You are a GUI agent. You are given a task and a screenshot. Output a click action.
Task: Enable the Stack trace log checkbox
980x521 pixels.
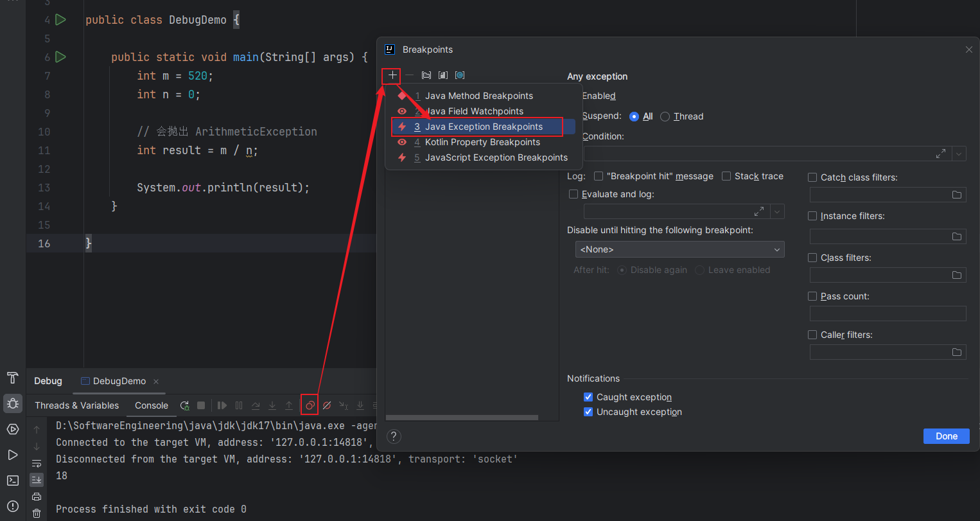(x=726, y=176)
